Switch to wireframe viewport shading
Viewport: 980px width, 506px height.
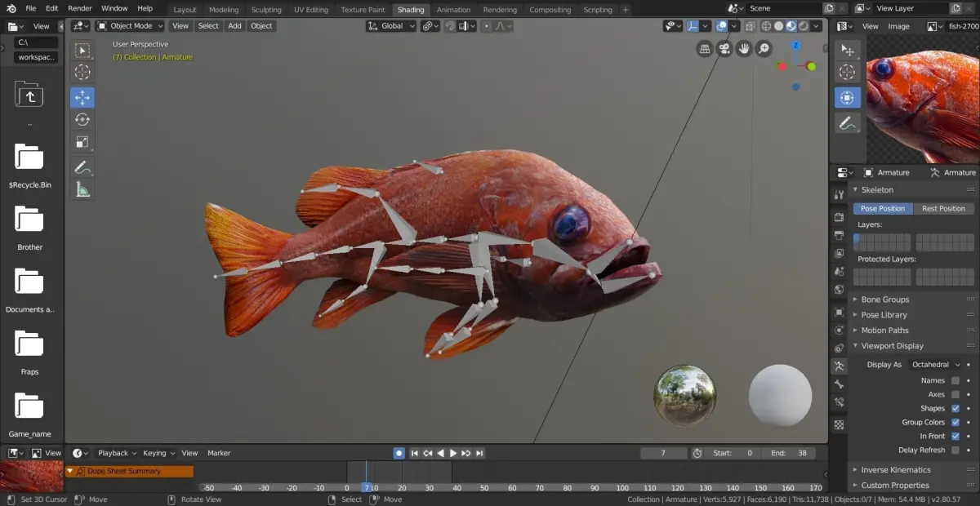(766, 26)
